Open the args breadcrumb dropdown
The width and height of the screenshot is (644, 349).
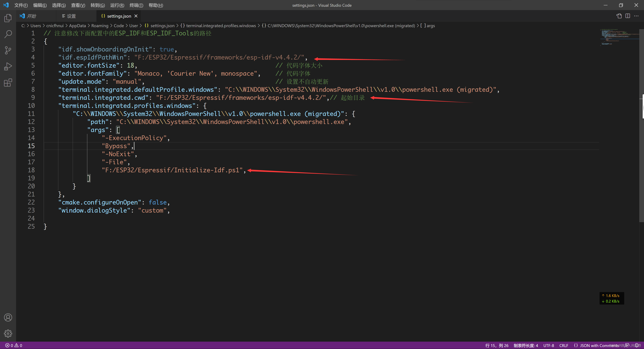coord(431,26)
